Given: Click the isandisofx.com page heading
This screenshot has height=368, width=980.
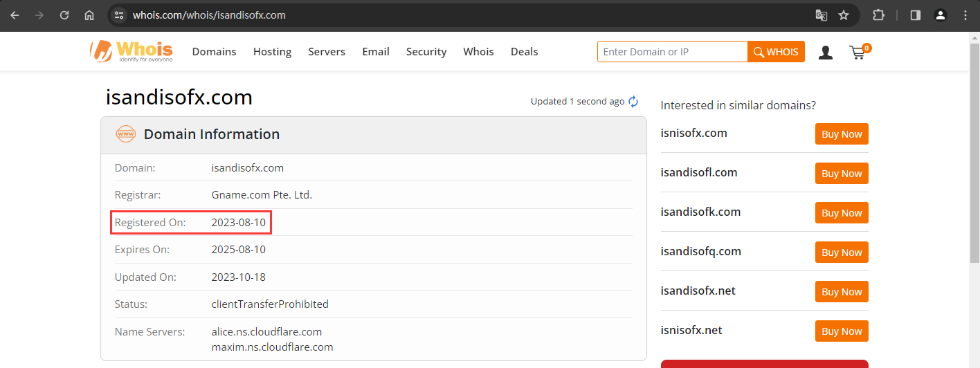Looking at the screenshot, I should 179,98.
